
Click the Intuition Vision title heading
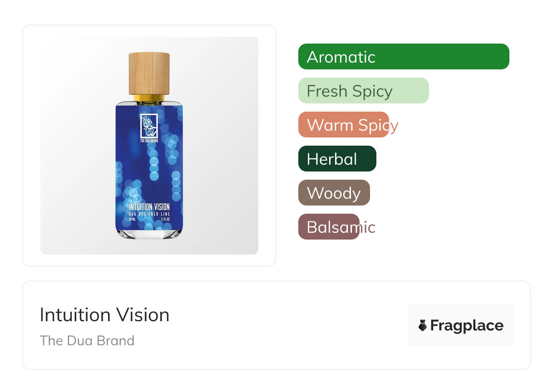tap(104, 315)
